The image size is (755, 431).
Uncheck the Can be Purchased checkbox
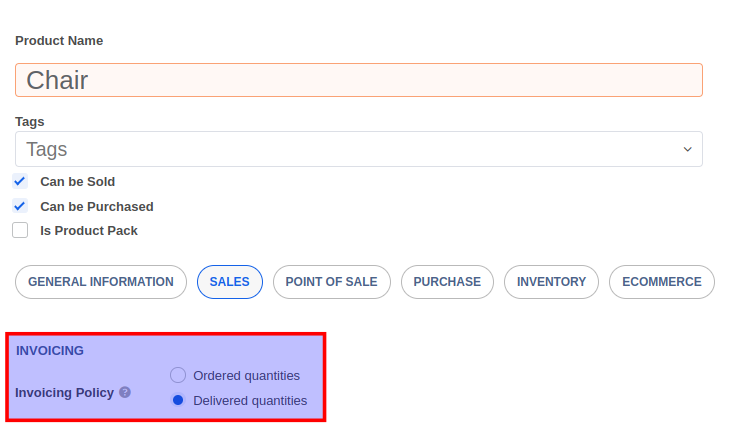pos(20,206)
